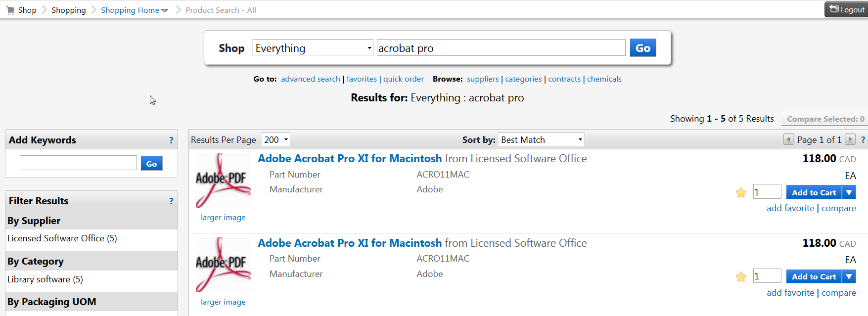Click the Logout button
The image size is (868, 316).
tap(847, 9)
